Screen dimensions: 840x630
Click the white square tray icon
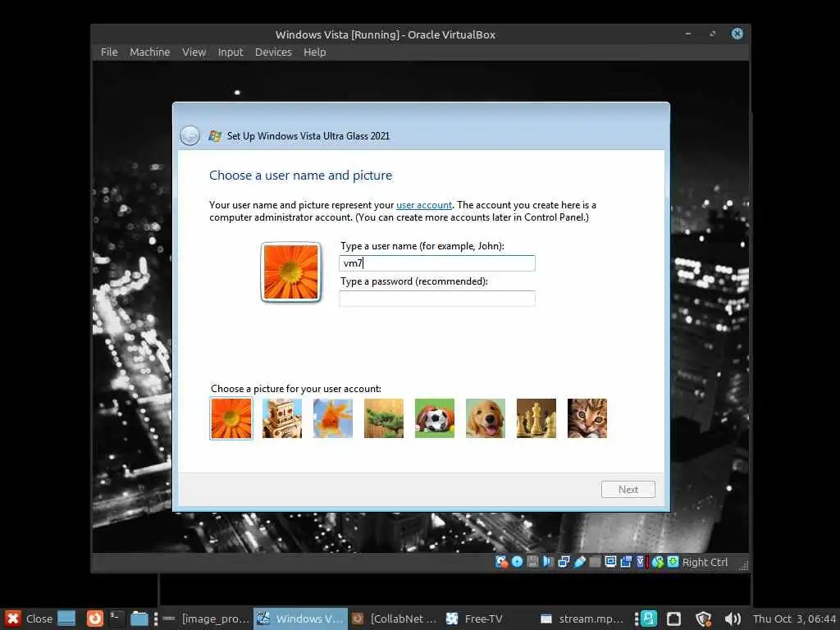[674, 619]
